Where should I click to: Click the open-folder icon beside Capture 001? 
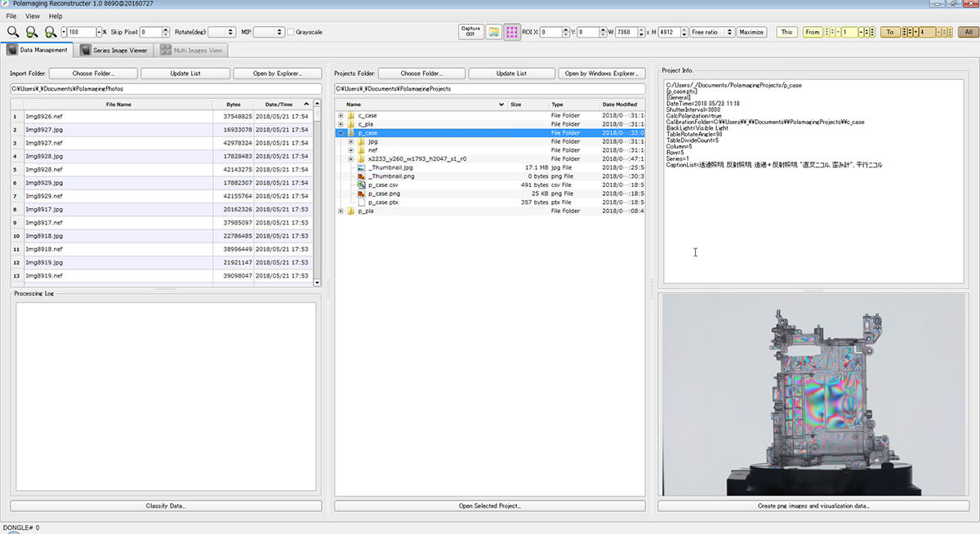(493, 32)
